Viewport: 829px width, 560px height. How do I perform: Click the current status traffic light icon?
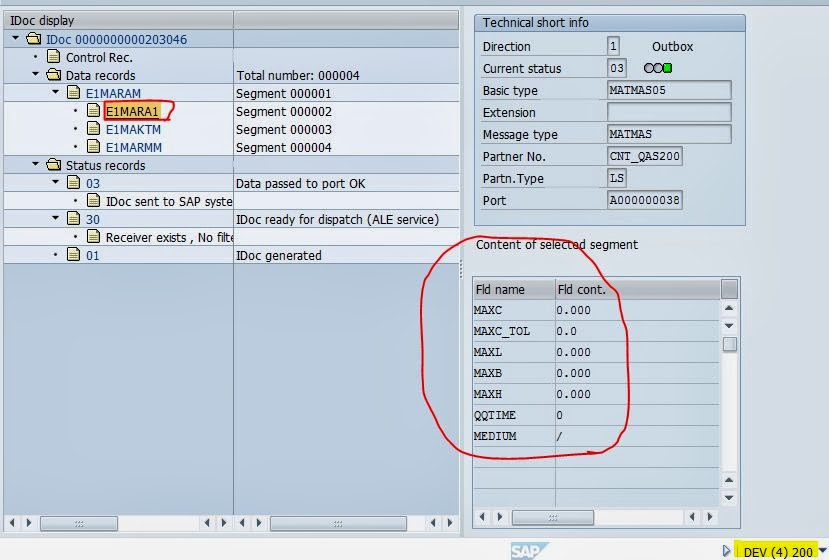click(658, 68)
